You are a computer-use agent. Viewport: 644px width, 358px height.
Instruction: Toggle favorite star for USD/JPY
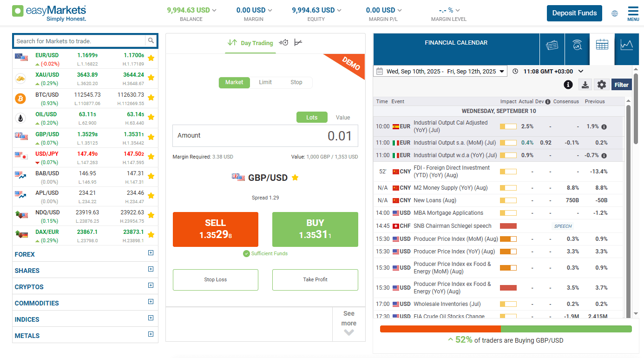[151, 157]
